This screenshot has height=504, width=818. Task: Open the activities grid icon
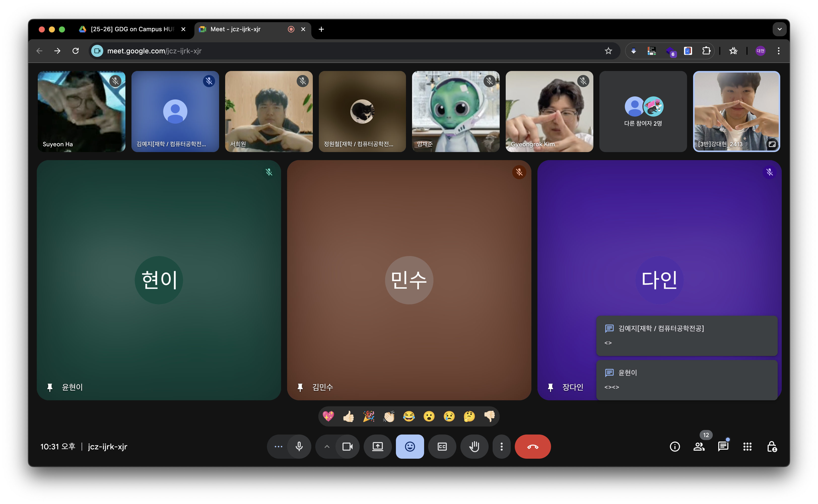point(747,447)
